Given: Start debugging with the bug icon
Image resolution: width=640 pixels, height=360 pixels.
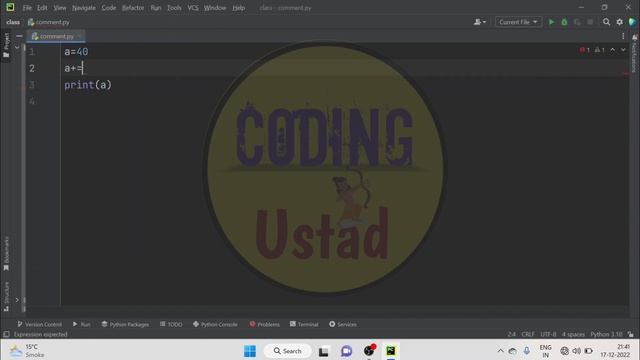Looking at the screenshot, I should coord(564,22).
